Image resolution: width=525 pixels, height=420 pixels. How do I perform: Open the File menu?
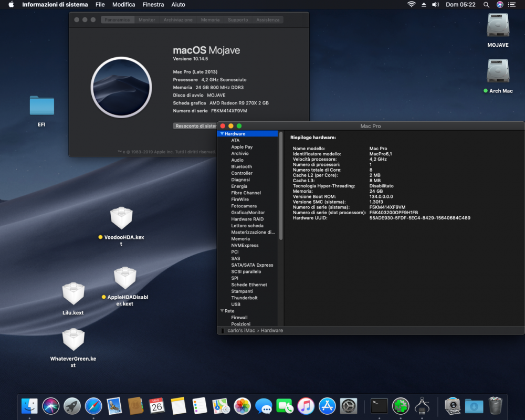pos(100,5)
